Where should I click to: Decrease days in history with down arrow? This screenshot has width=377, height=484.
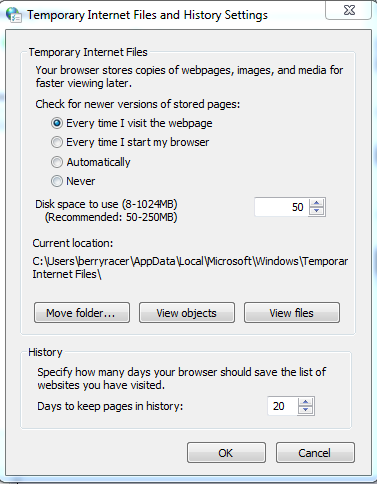click(x=305, y=410)
